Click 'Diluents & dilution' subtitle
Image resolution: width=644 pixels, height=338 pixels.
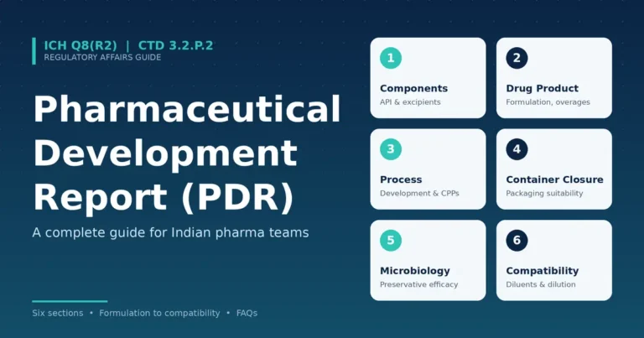541,284
